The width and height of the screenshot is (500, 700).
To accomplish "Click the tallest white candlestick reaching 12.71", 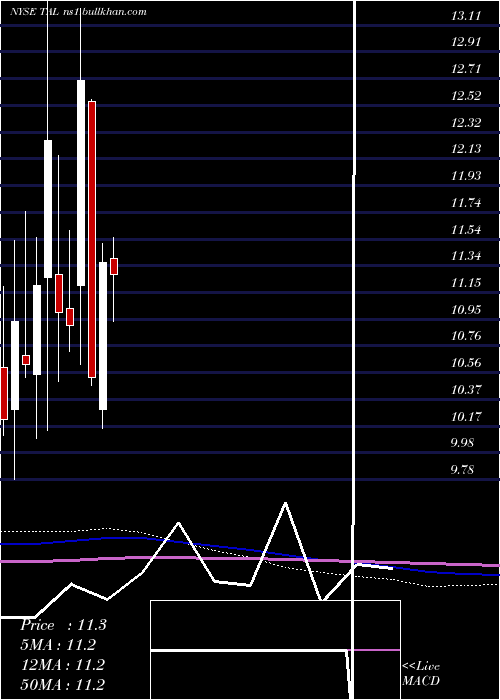I will [81, 183].
